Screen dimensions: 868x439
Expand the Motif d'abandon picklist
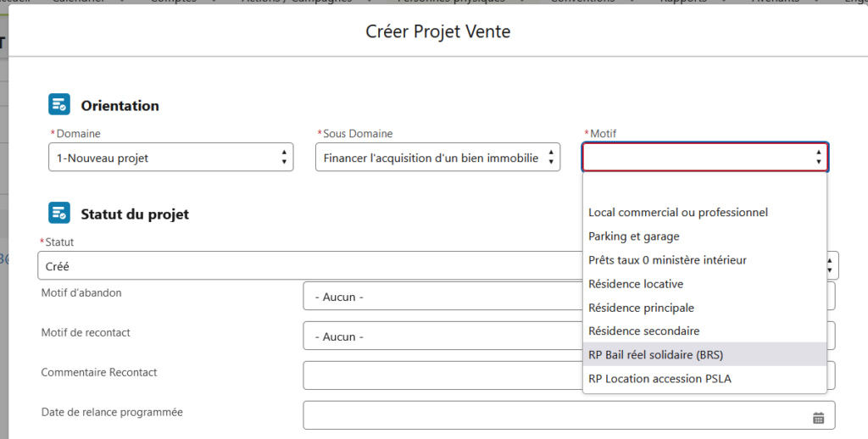point(441,297)
